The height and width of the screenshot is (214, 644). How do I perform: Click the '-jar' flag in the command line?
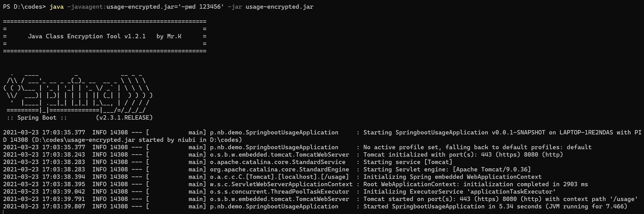[x=235, y=7]
